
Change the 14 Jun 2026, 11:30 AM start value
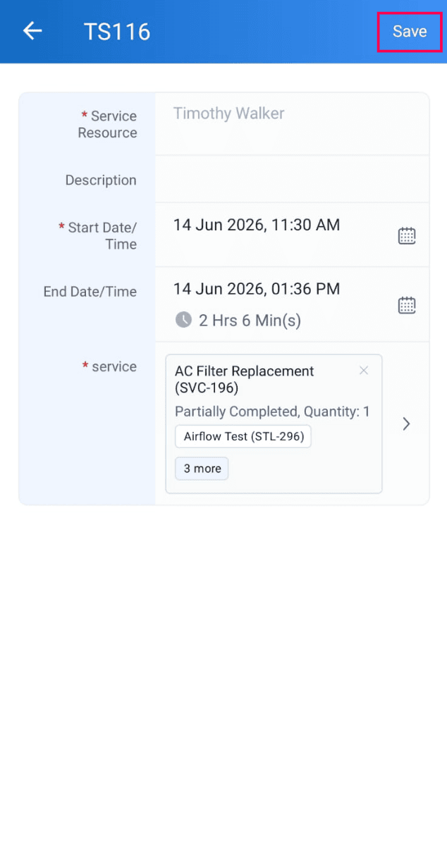pyautogui.click(x=257, y=225)
